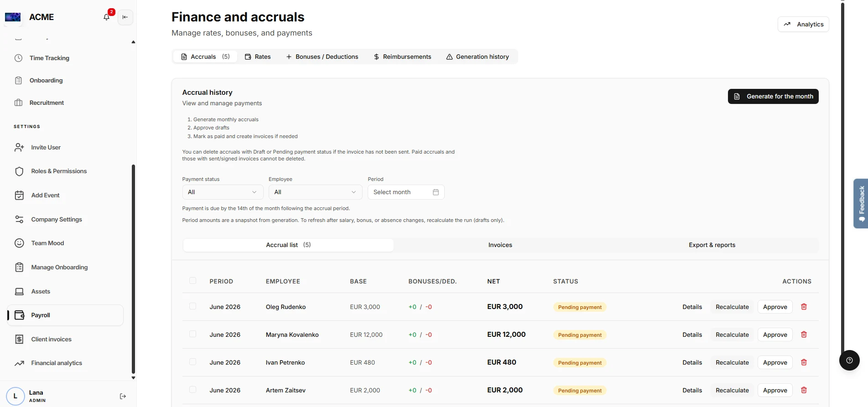Screen dimensions: 868x407
Task: Go to Recruitment in the sidebar
Action: [x=47, y=103]
